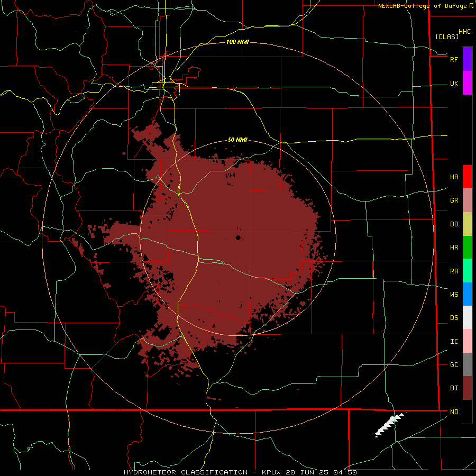Screen dimensions: 476x476
Task: Click the GR pink legend swatch
Action: [x=467, y=200]
